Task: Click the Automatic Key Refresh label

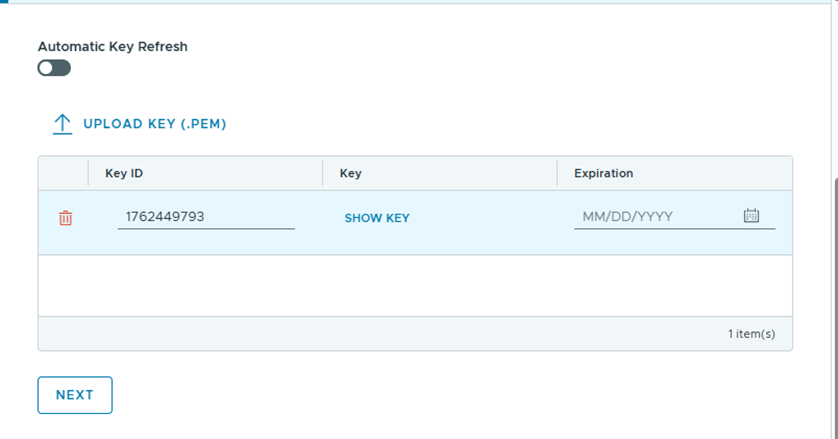Action: 112,46
